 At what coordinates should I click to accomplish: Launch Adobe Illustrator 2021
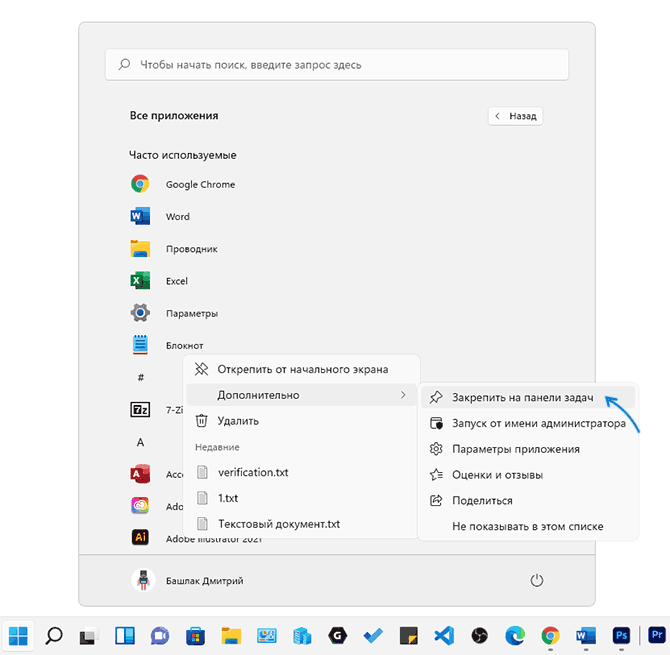140,537
